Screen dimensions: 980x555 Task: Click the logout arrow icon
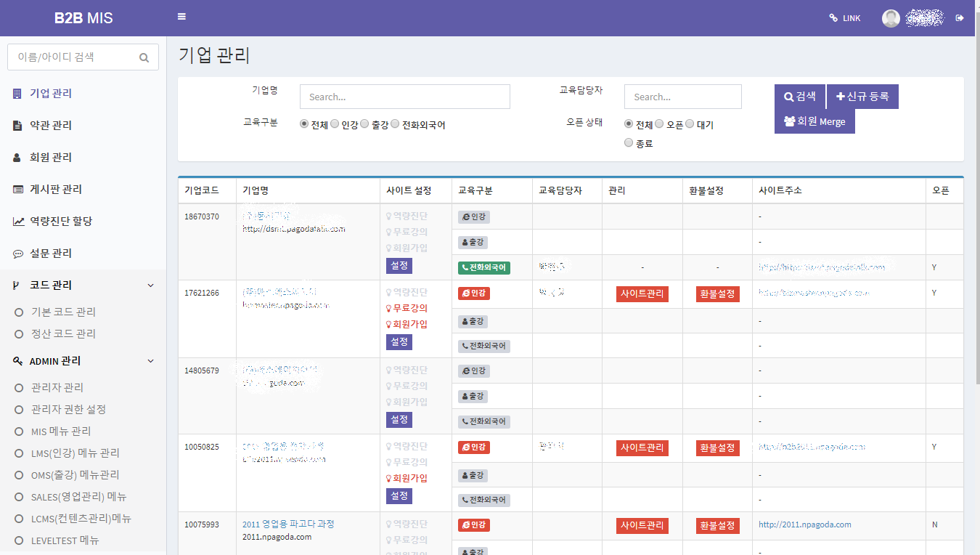960,17
